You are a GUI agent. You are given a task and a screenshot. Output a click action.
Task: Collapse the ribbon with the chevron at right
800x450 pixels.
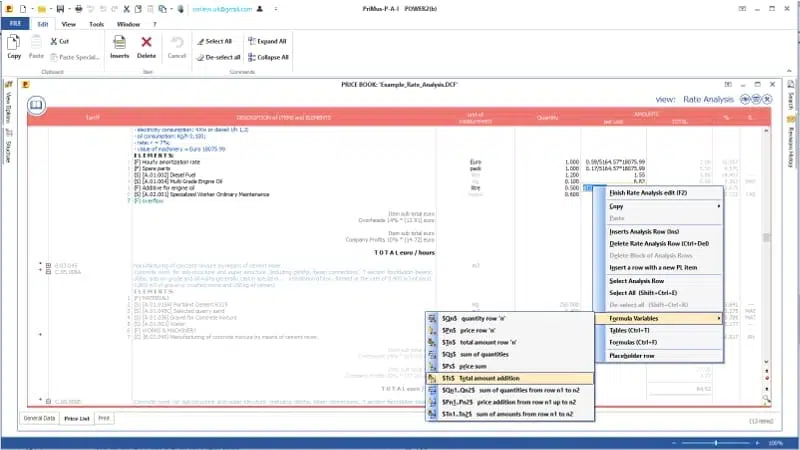coord(789,71)
